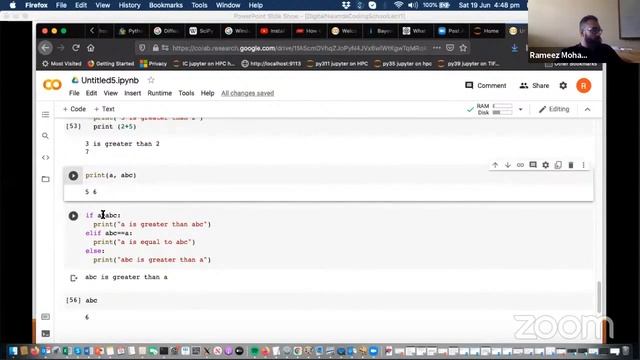This screenshot has width=640, height=360.
Task: Open the code snippets sidebar
Action: [x=45, y=158]
